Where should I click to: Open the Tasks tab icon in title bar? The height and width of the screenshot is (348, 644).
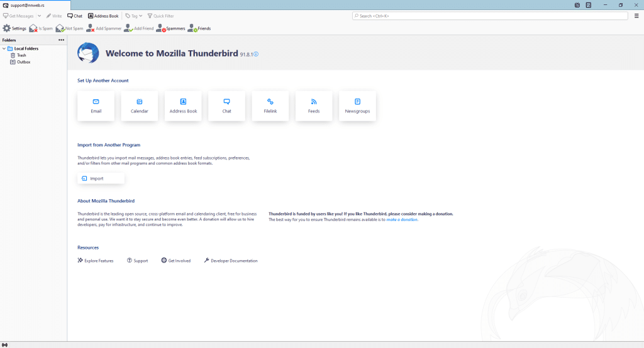click(x=588, y=5)
